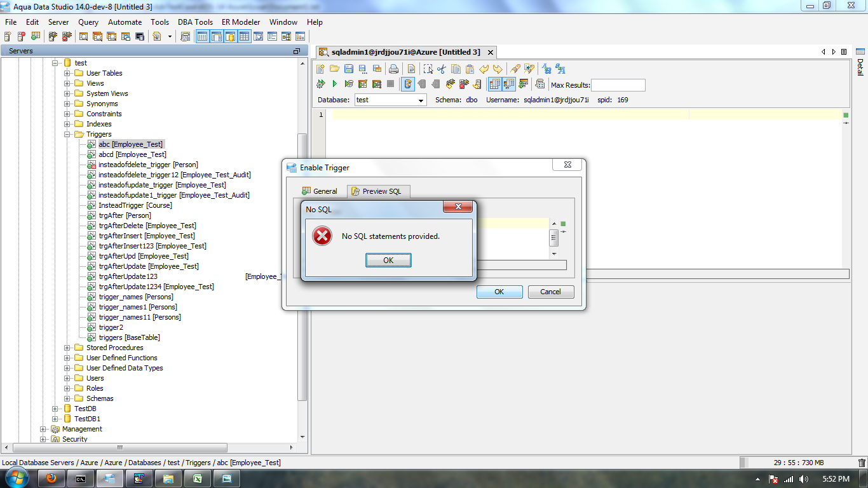
Task: Click the Copy pages icon
Action: [456, 69]
